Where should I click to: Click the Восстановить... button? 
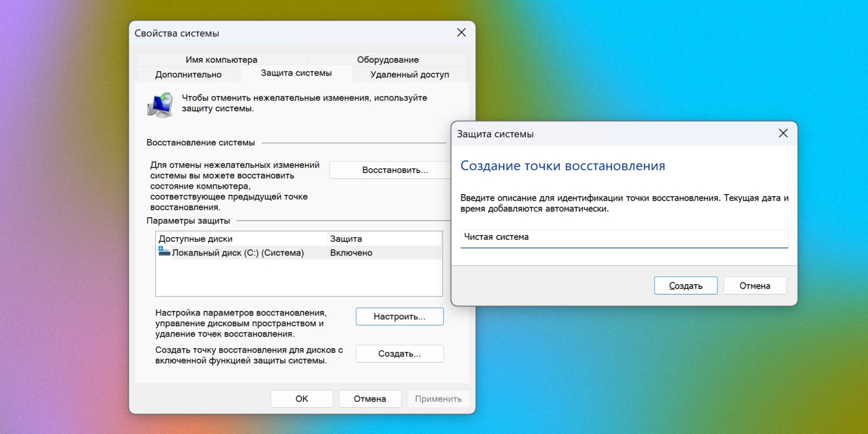(394, 170)
